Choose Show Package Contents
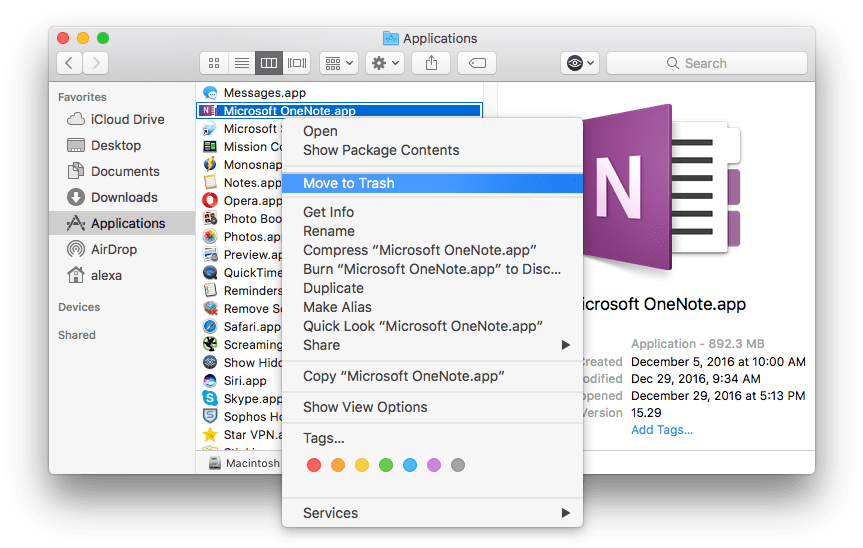 (432, 150)
